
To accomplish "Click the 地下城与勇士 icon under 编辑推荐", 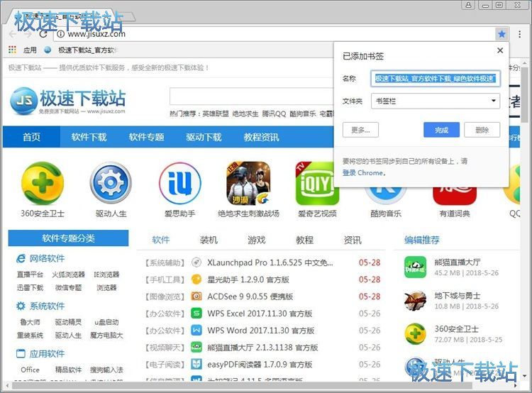I will tap(415, 300).
